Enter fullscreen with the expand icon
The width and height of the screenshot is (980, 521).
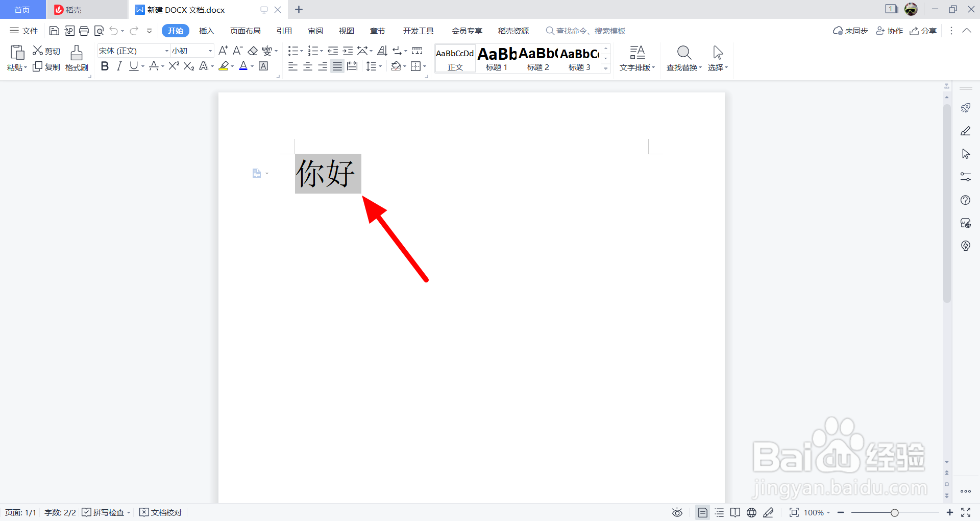[966, 512]
